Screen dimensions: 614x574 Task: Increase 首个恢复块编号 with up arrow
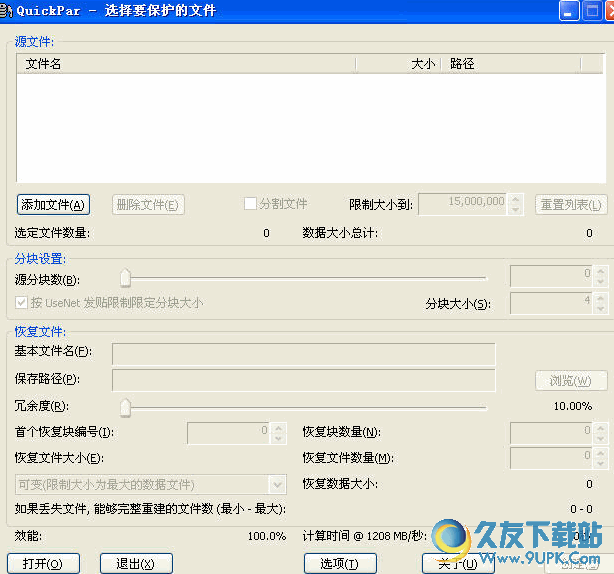(278, 428)
